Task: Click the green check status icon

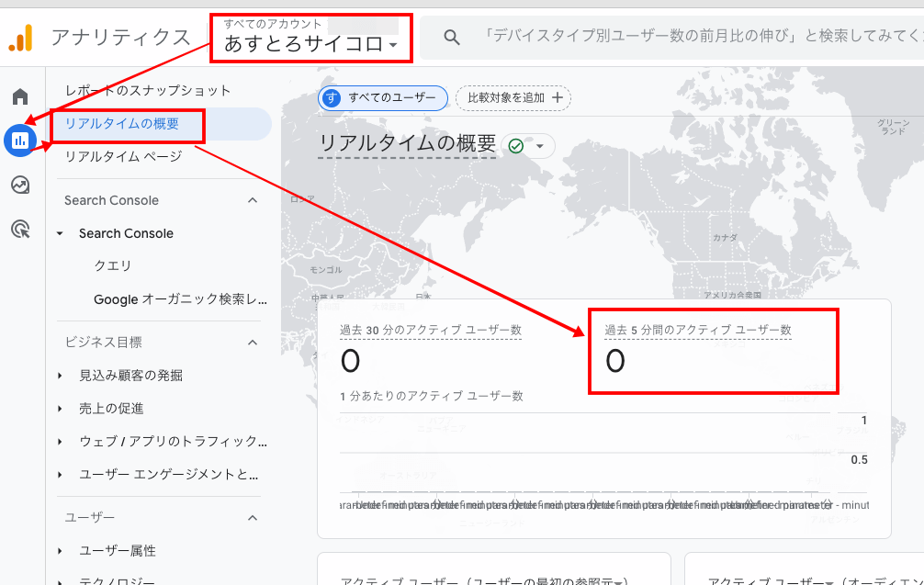Action: pyautogui.click(x=516, y=146)
